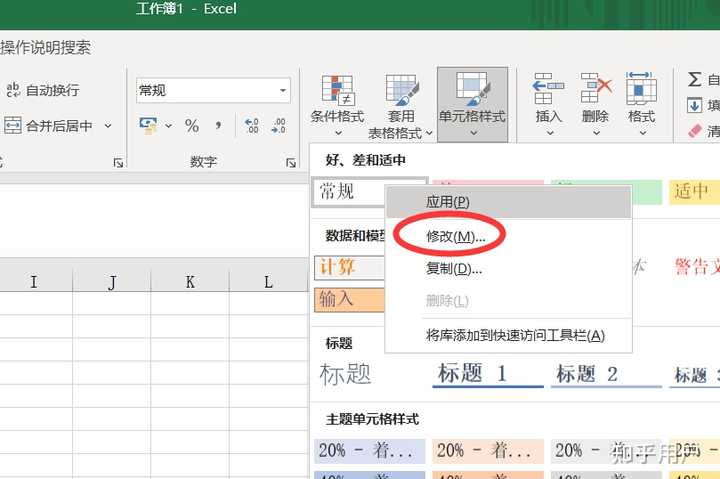Image resolution: width=720 pixels, height=479 pixels.
Task: Choose Duplicate (复制(D)...) from the context menu
Action: tap(509, 268)
